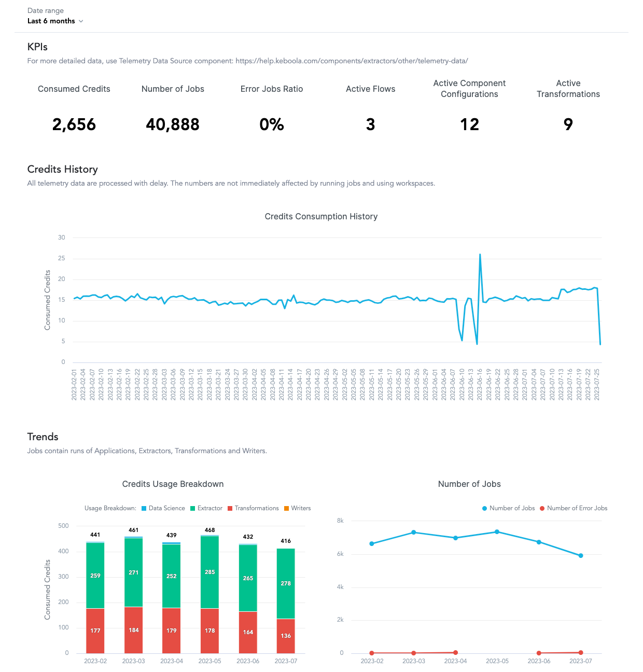Toggle the Number of Jobs legend series
Screen dimensions: 643x672
coord(508,509)
